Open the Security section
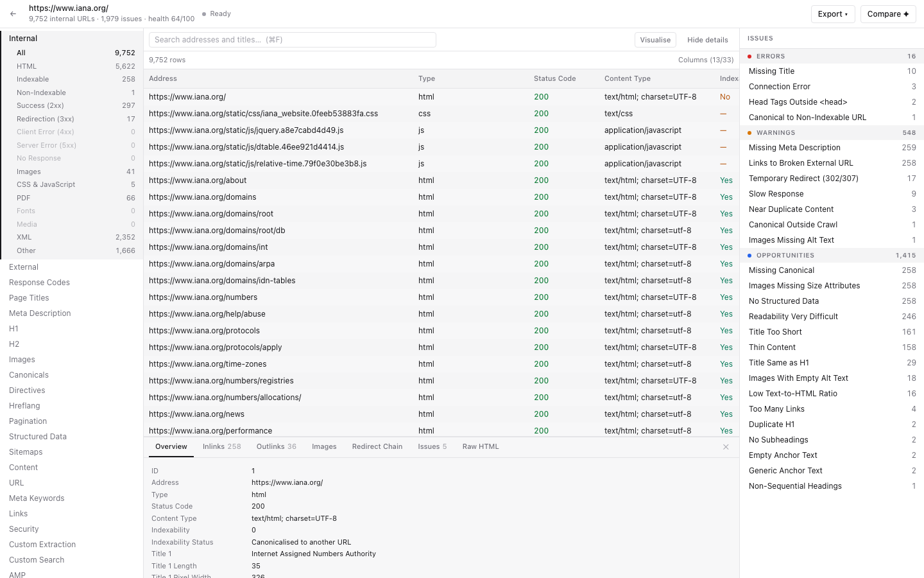Screen dimensions: 924x578 point(72,529)
